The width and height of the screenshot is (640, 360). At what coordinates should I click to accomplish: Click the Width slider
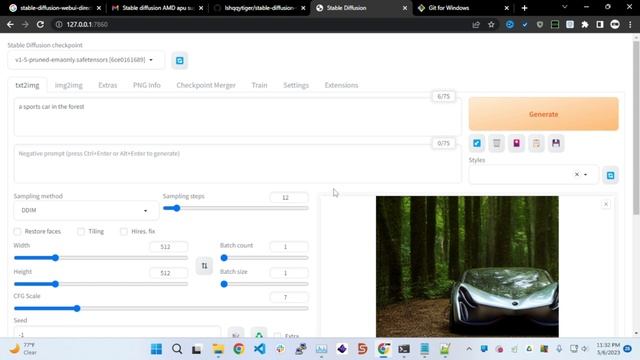101,258
